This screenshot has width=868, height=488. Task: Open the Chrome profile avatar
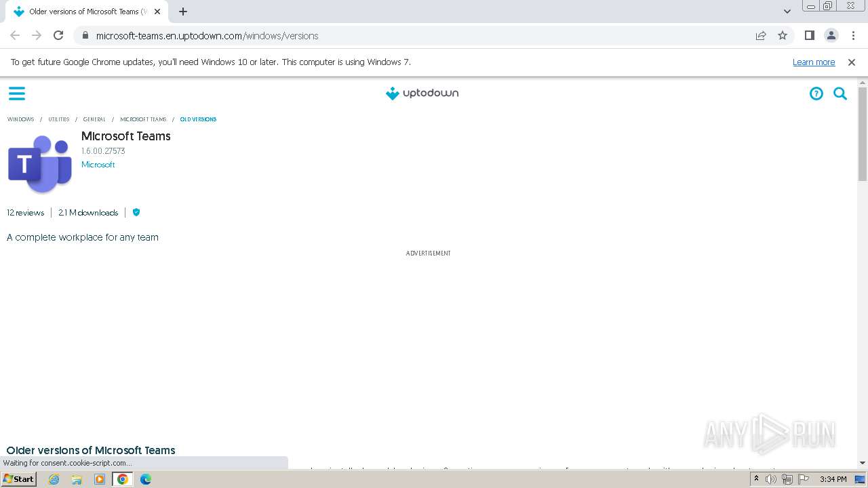(x=831, y=35)
